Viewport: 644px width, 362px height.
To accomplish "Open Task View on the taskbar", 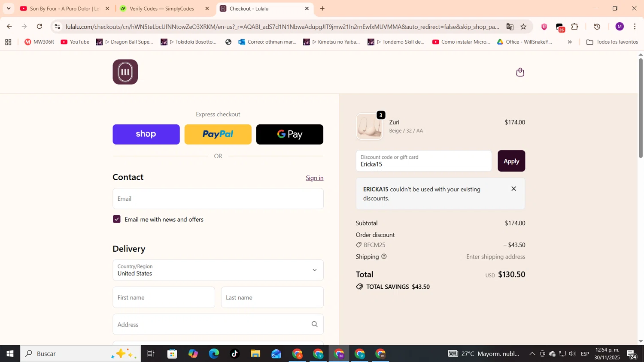I will point(151,354).
